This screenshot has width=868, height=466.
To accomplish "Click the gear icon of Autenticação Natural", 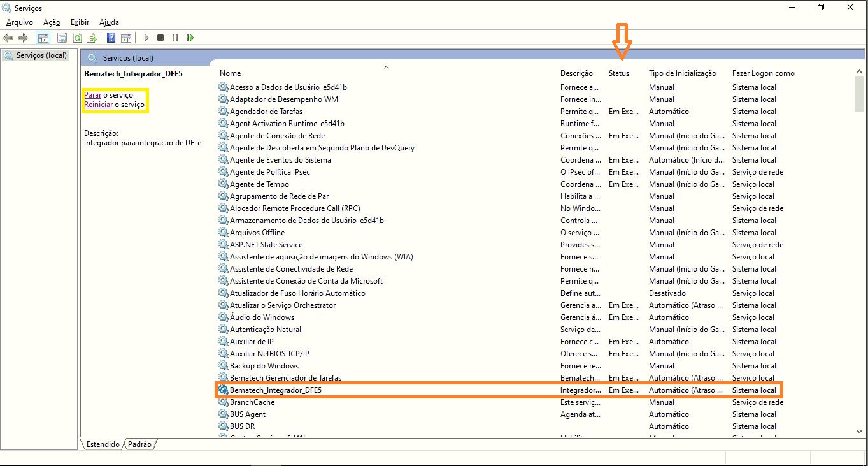I will (x=223, y=330).
